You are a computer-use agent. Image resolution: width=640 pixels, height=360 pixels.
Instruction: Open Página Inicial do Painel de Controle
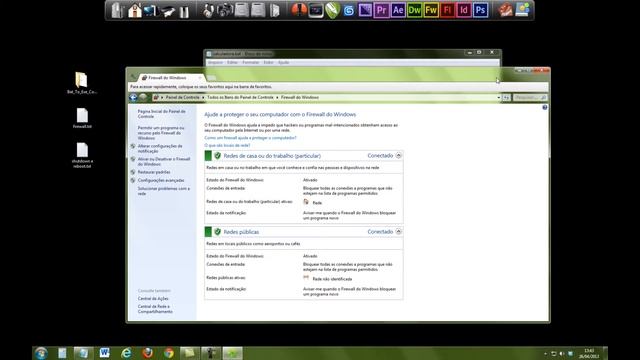click(x=161, y=114)
